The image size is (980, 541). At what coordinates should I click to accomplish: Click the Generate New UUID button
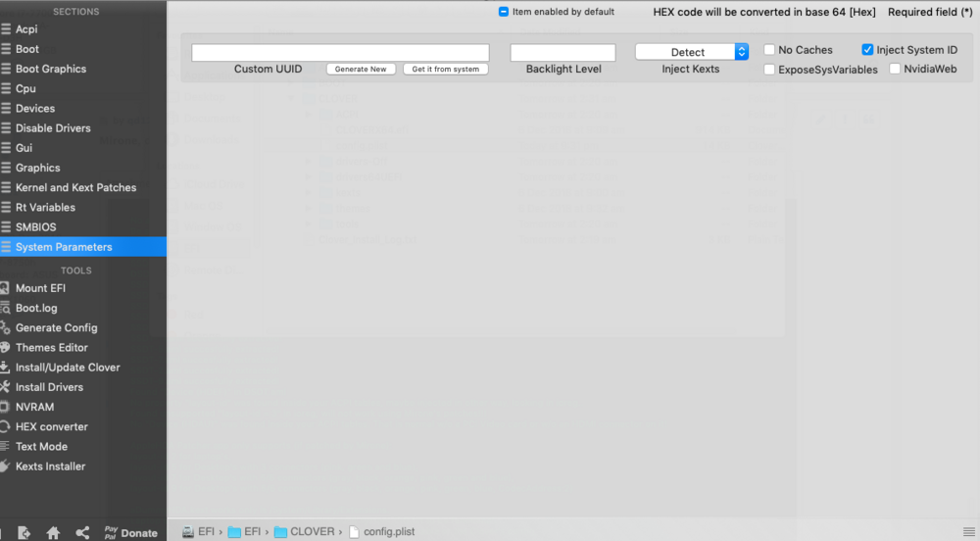(x=361, y=70)
